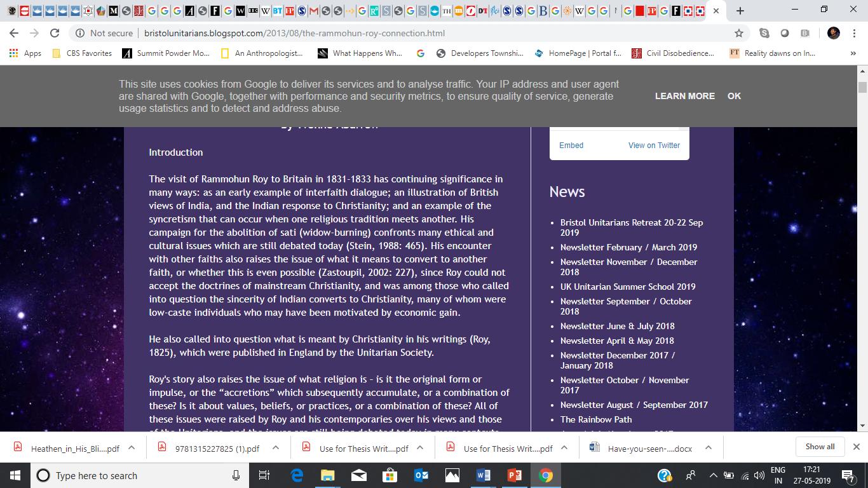Show the hidden bookmarks overflow chevron
Screen dimensions: 868x488
853,53
